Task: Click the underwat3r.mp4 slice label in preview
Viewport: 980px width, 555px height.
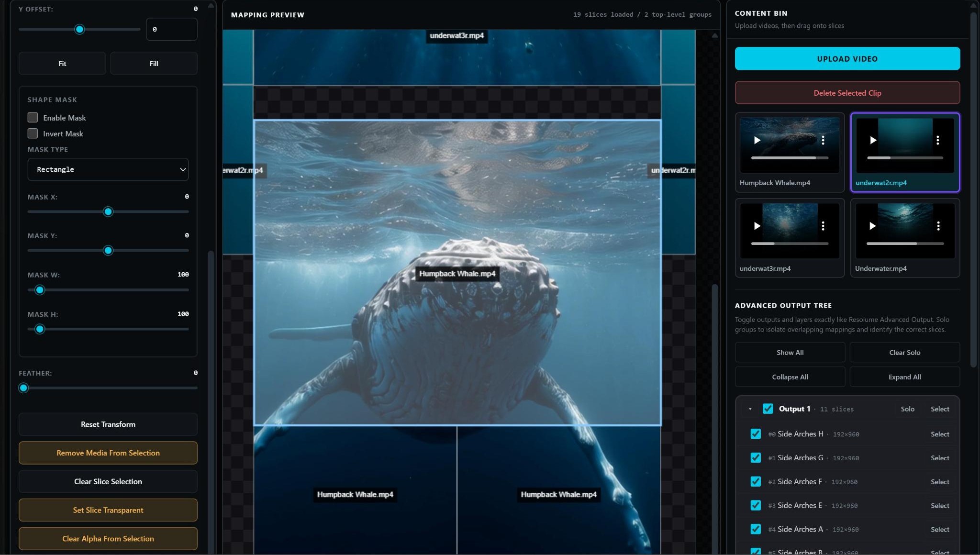Action: coord(457,36)
